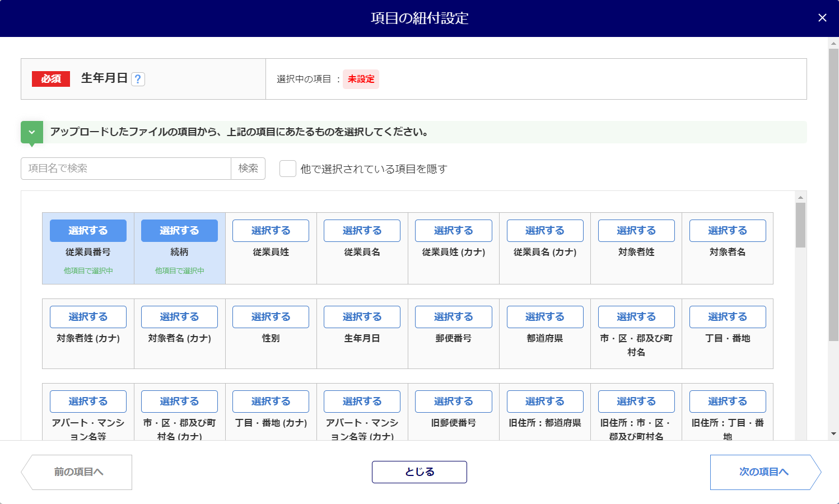
Task: Close the dialog with the X icon
Action: coord(822,18)
